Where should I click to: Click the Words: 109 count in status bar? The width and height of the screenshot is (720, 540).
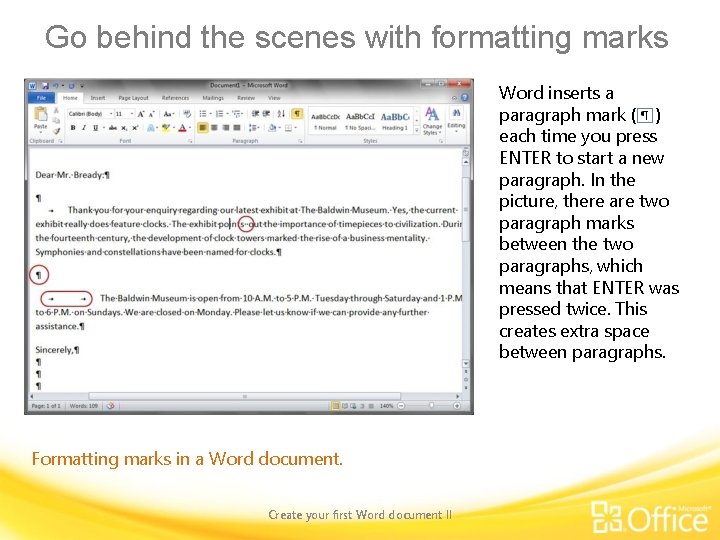pos(84,406)
